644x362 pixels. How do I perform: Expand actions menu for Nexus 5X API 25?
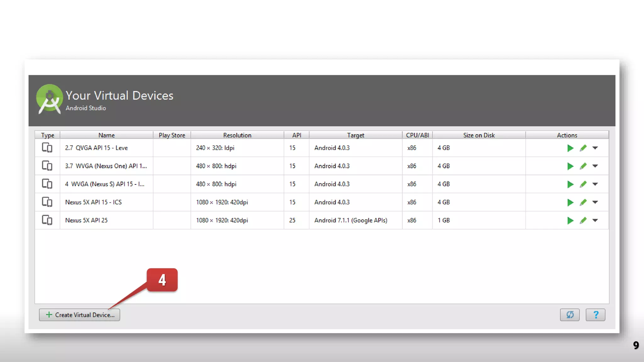pyautogui.click(x=595, y=221)
